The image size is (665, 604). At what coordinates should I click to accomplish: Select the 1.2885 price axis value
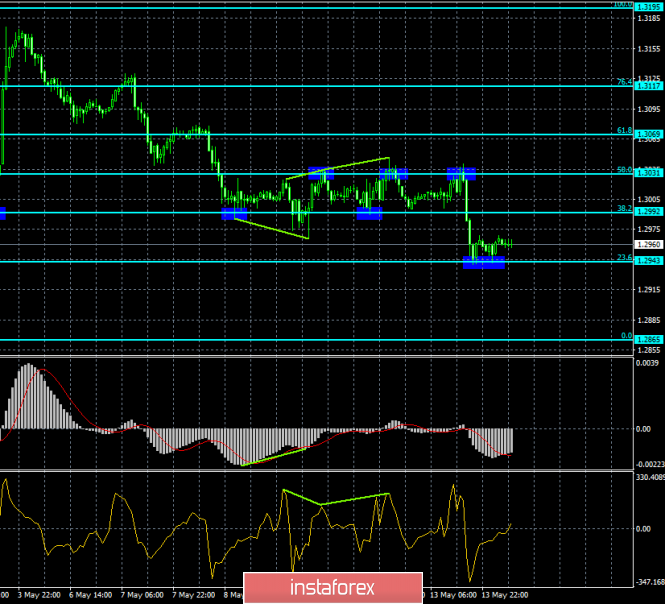(649, 320)
